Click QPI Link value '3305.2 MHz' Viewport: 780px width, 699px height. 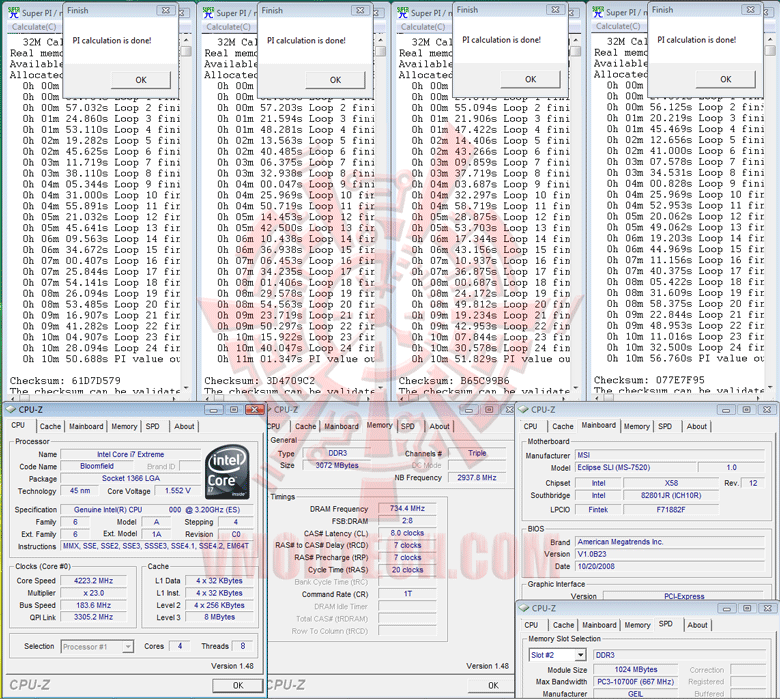94,617
